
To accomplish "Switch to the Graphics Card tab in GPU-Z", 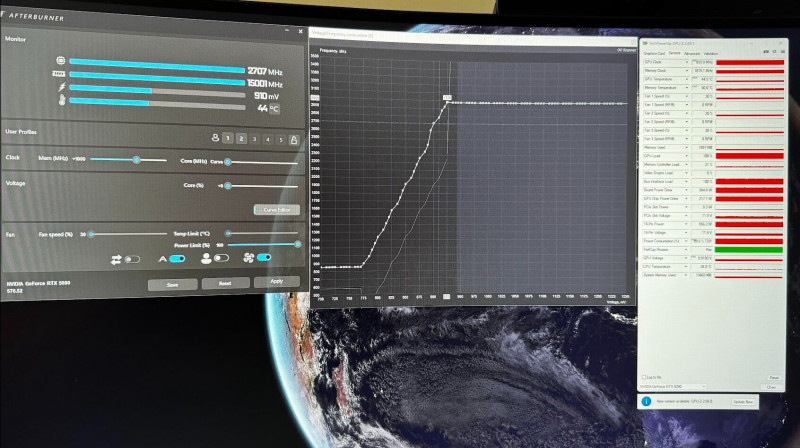I will click(654, 53).
